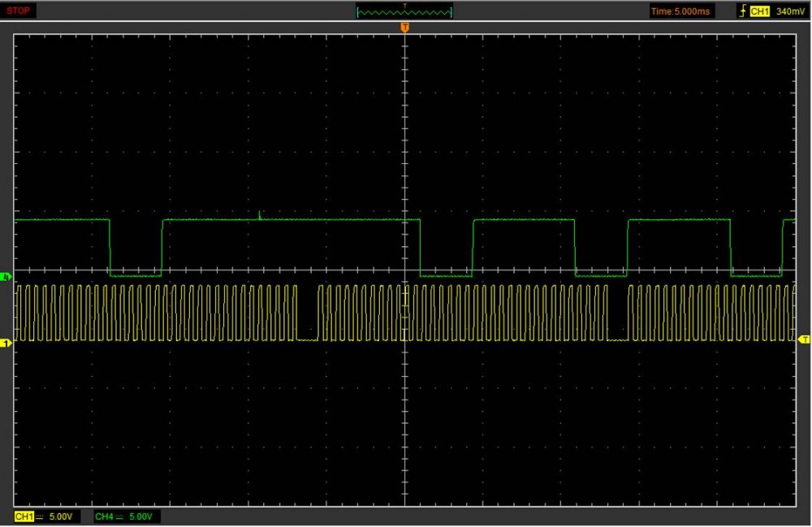Click the CH1 coupling symbol in bottom bar

pyautogui.click(x=41, y=516)
